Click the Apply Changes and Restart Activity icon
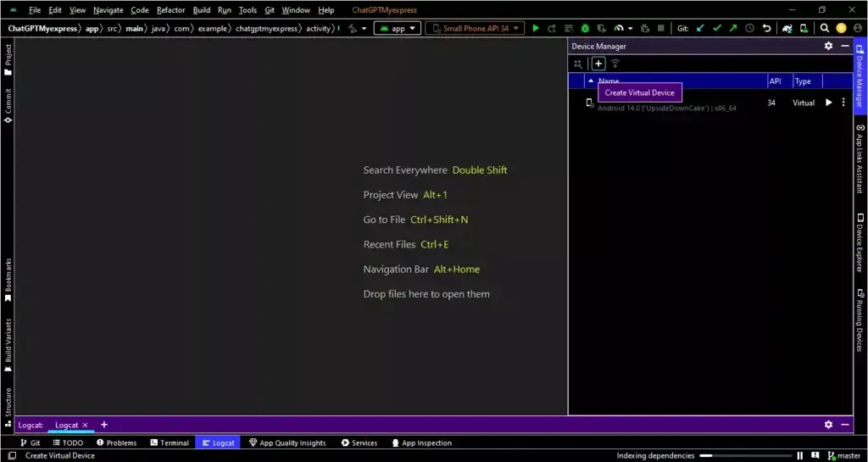The image size is (868, 462). point(551,28)
